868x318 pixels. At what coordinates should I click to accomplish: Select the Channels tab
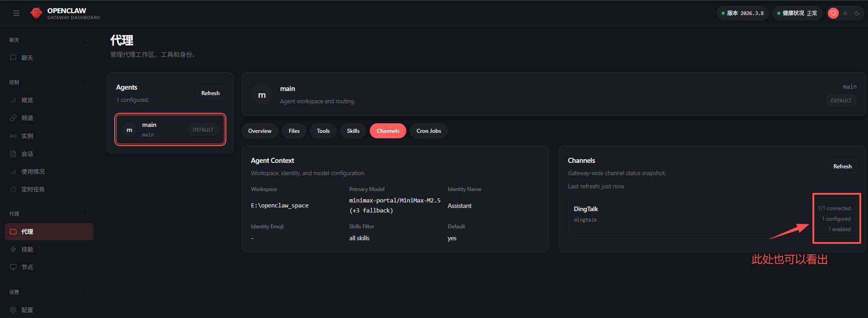[388, 131]
